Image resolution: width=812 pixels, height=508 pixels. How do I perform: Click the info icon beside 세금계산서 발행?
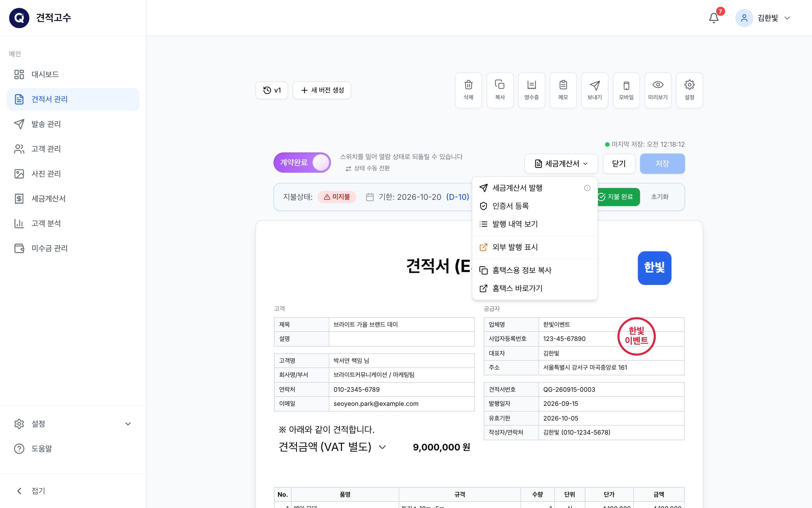click(x=587, y=188)
